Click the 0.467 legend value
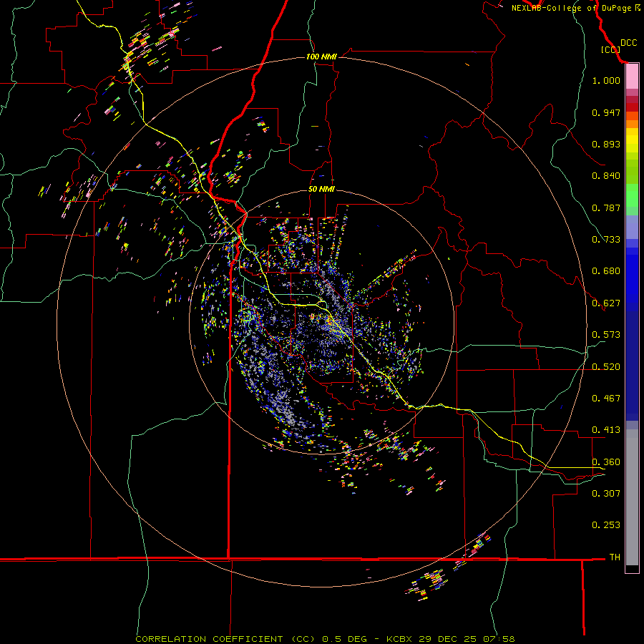Viewport: 644px width, 644px height. click(x=606, y=399)
